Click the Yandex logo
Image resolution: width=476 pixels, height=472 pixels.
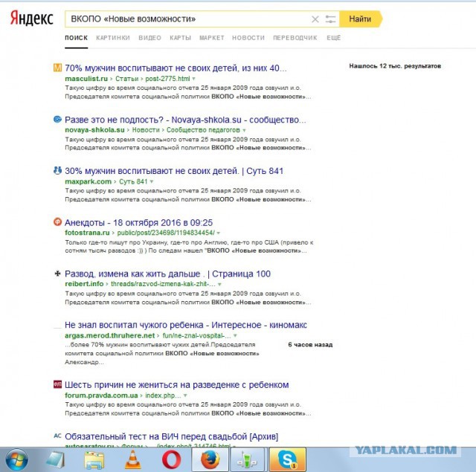(x=31, y=18)
